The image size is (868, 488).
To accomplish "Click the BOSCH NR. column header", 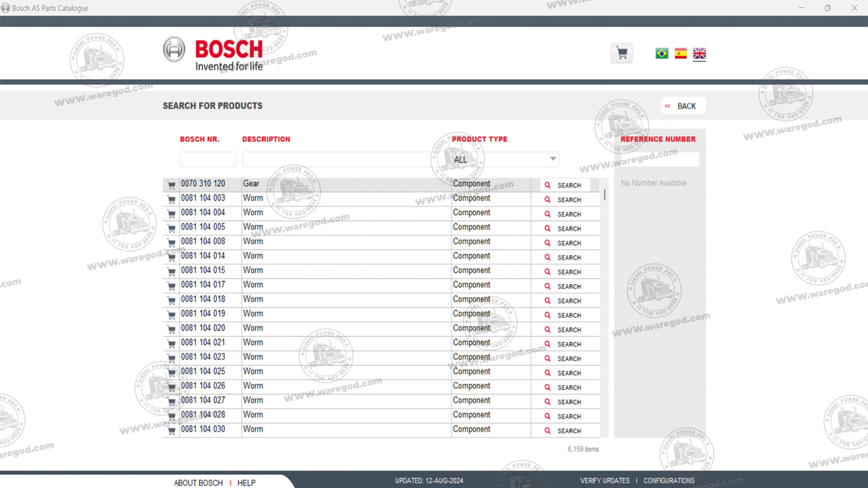I will pyautogui.click(x=199, y=139).
